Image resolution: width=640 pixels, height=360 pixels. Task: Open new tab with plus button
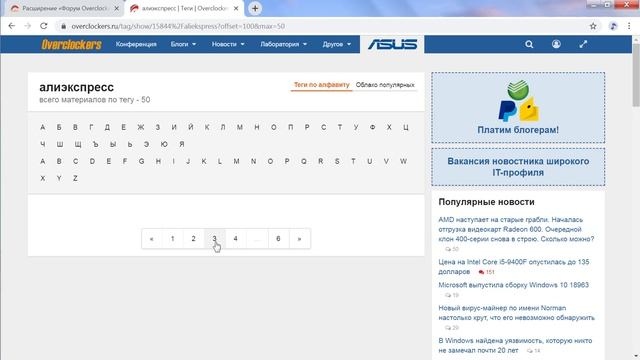click(255, 8)
